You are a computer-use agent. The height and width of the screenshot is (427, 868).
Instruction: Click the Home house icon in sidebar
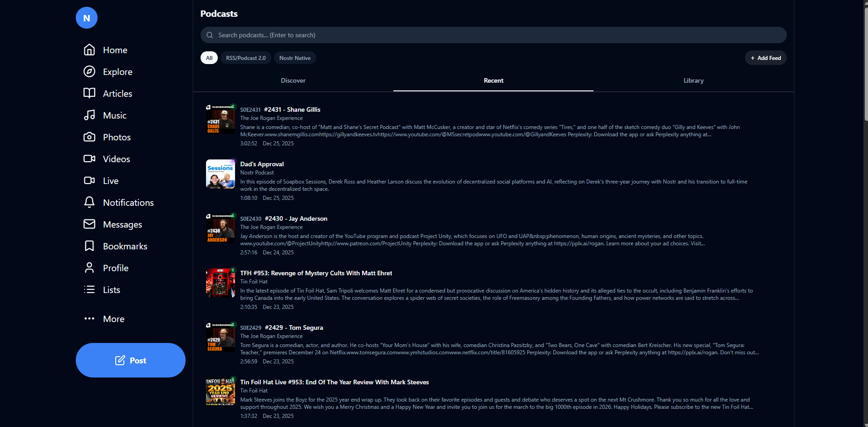click(x=89, y=50)
